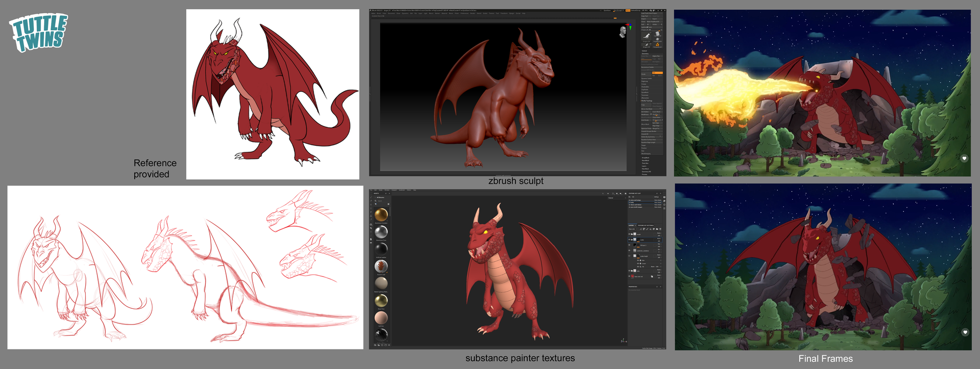Click heart icon on top final frame
The height and width of the screenshot is (369, 980).
click(964, 159)
